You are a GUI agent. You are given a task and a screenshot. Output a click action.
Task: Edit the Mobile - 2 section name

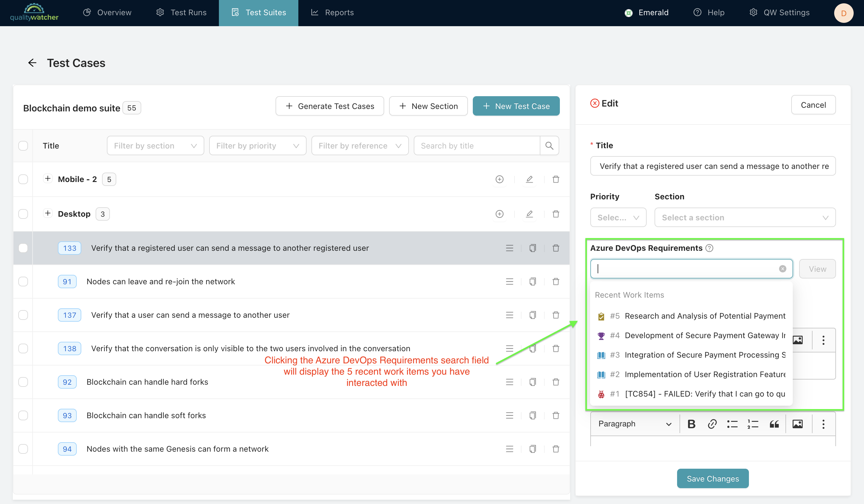[529, 179]
